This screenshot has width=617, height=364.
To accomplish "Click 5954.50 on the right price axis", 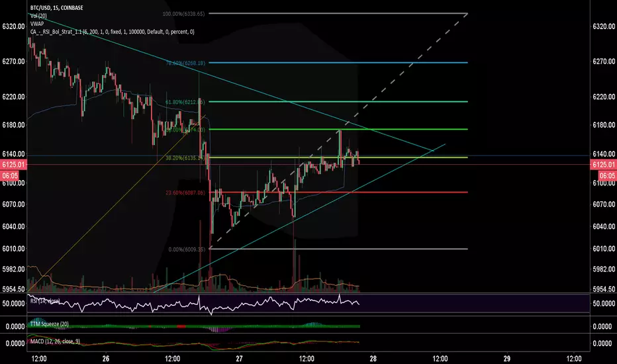I will point(604,289).
